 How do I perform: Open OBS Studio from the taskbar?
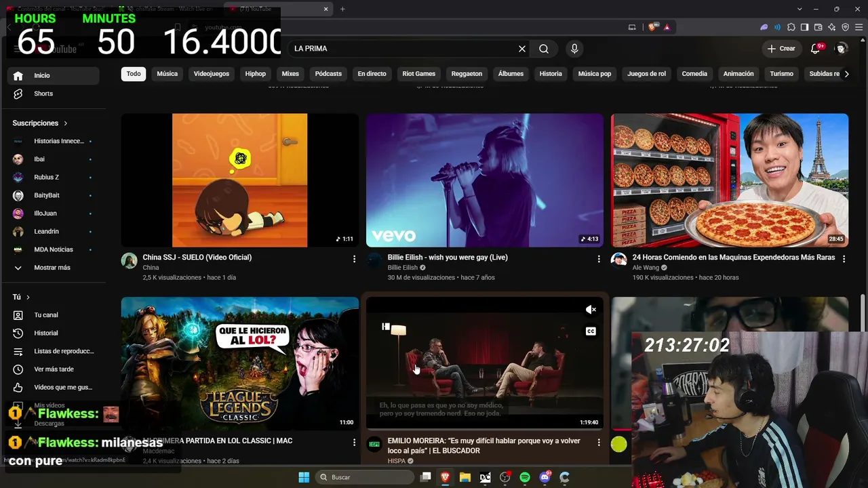(x=505, y=477)
